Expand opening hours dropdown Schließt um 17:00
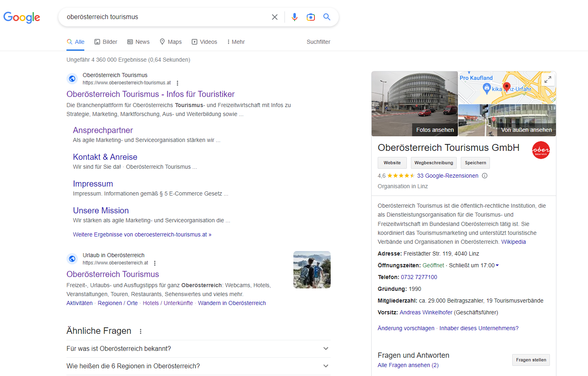This screenshot has width=588, height=376. pos(474,265)
